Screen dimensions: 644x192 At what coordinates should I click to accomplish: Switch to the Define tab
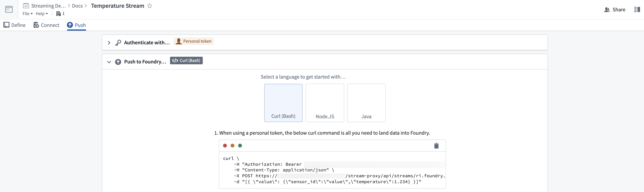click(x=14, y=25)
